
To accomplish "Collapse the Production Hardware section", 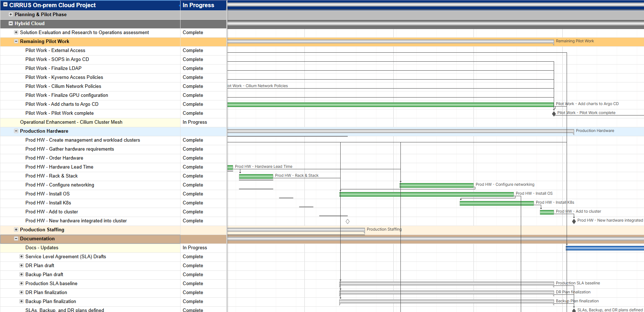I will [16, 131].
